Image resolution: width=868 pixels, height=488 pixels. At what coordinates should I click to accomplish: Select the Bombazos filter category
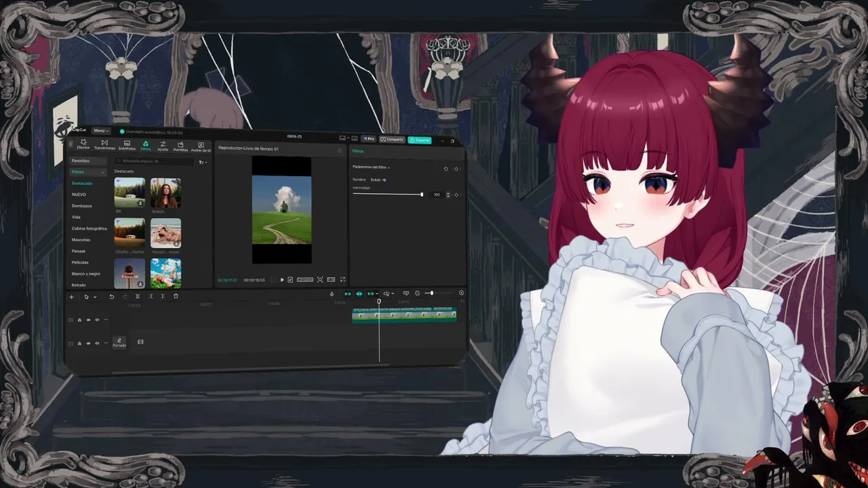point(82,206)
